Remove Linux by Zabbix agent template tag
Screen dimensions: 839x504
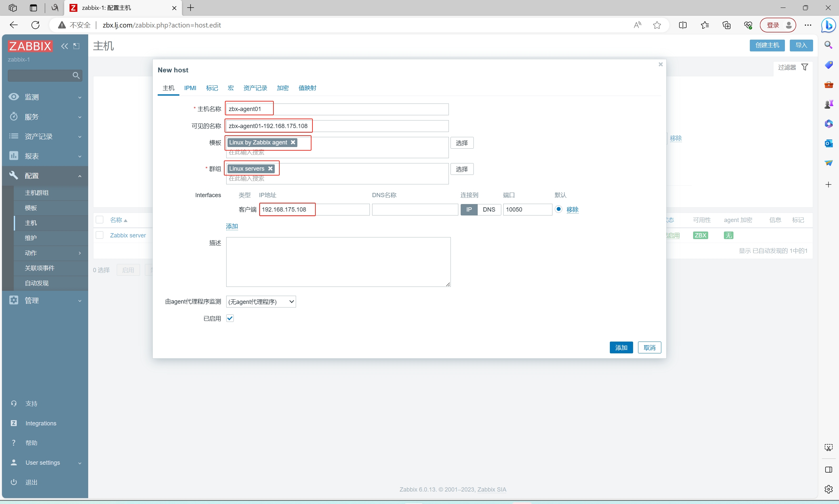coord(293,142)
